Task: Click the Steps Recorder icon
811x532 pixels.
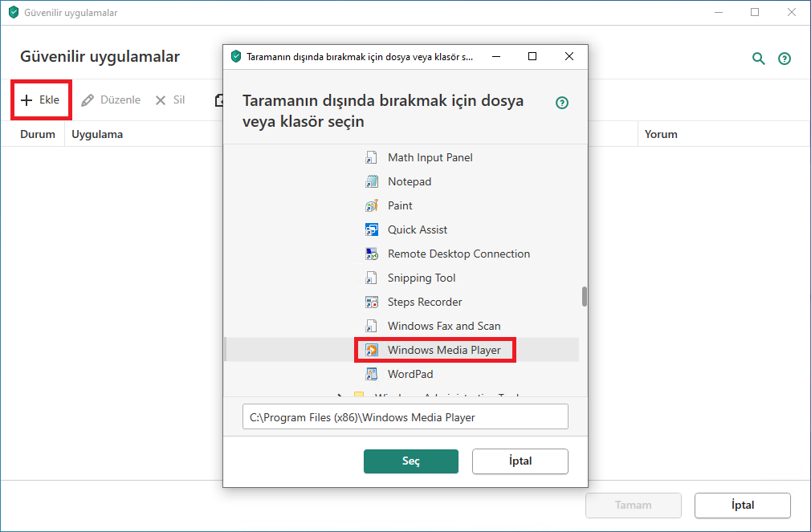Action: [371, 302]
